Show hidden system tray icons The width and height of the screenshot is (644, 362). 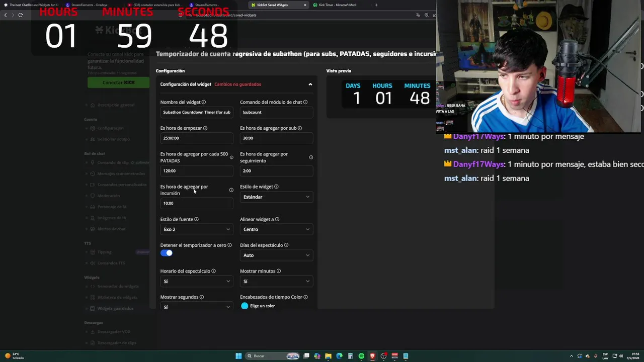click(571, 356)
